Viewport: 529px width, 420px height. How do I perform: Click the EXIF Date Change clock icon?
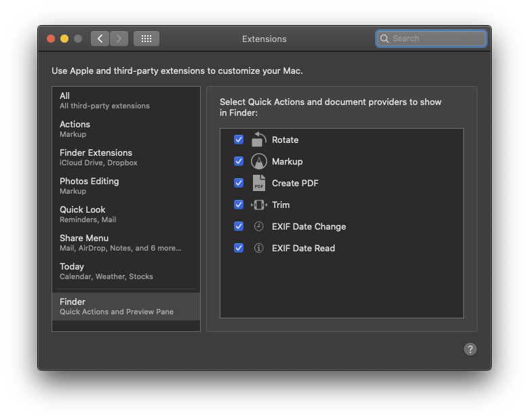pos(259,226)
